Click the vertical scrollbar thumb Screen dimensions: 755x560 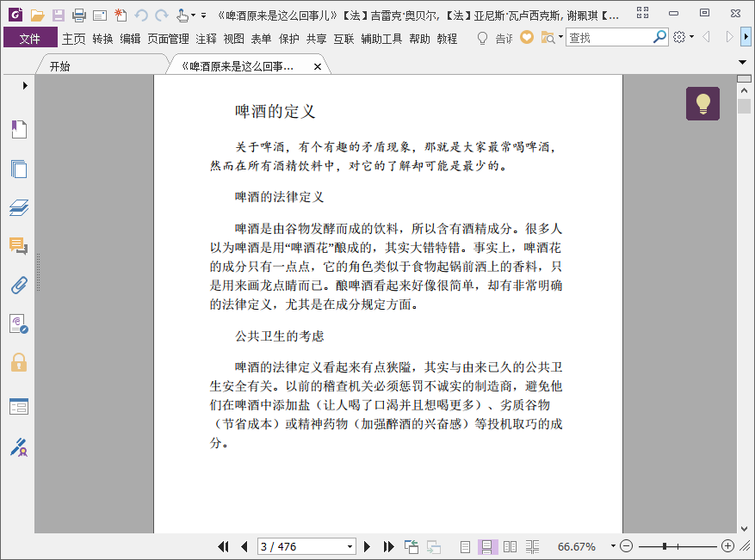point(744,106)
